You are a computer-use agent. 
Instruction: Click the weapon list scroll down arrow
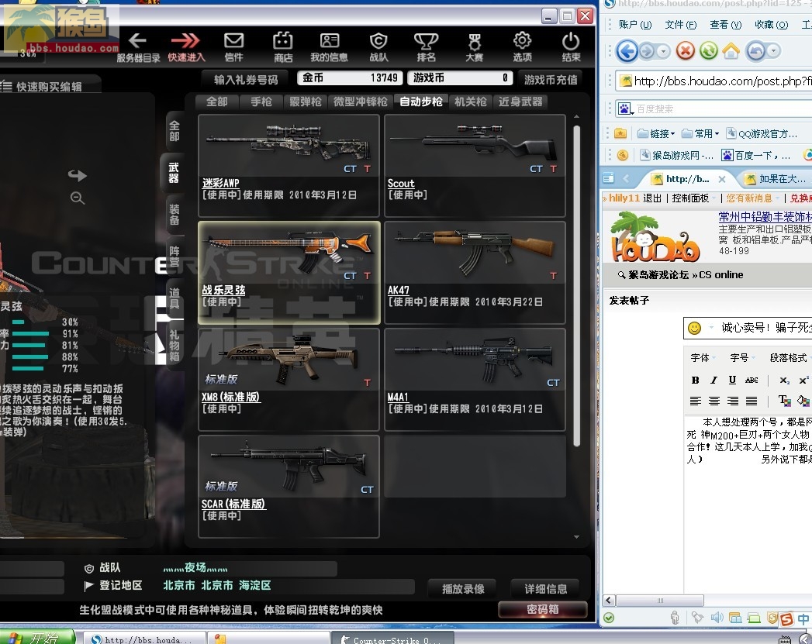click(576, 537)
